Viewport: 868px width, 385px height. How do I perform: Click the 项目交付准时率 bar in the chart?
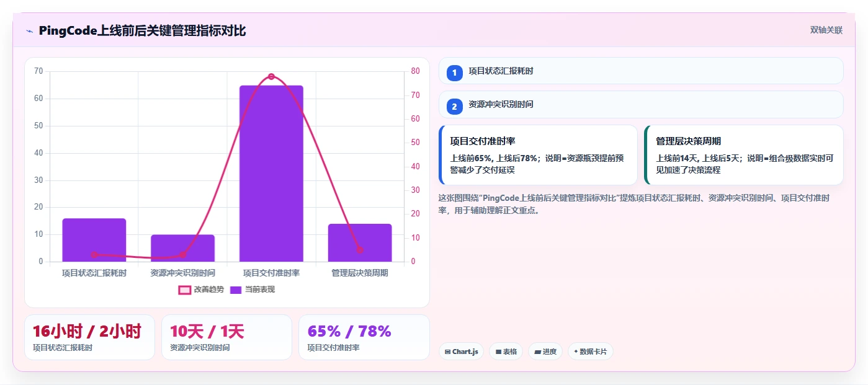pos(271,174)
